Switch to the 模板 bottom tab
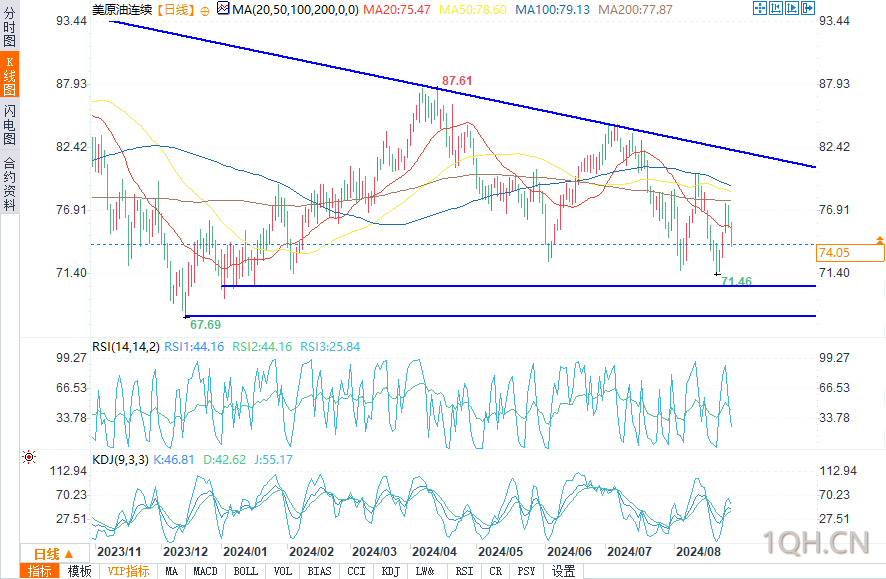 click(80, 571)
